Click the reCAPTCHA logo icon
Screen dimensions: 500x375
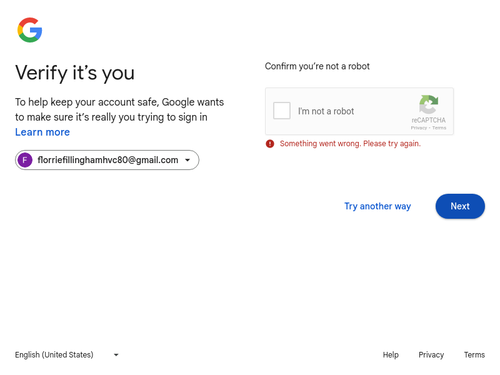428,104
